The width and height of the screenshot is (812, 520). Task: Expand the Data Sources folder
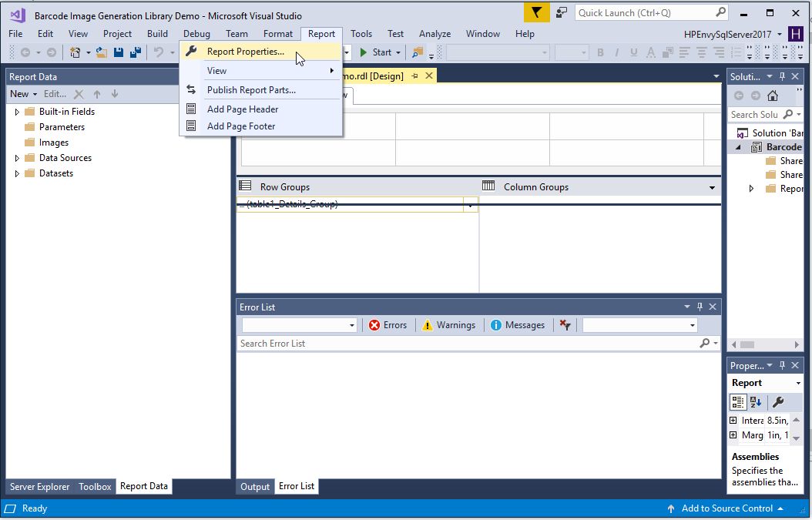(x=17, y=158)
